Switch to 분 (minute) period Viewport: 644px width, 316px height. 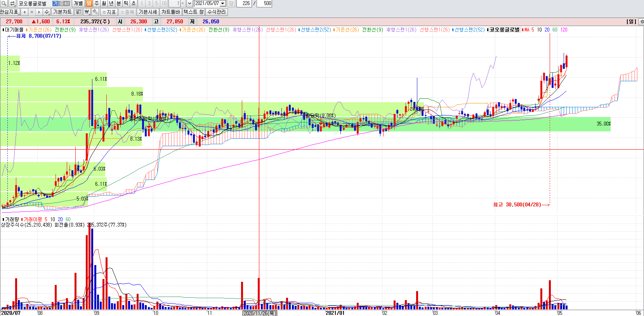coord(118,3)
